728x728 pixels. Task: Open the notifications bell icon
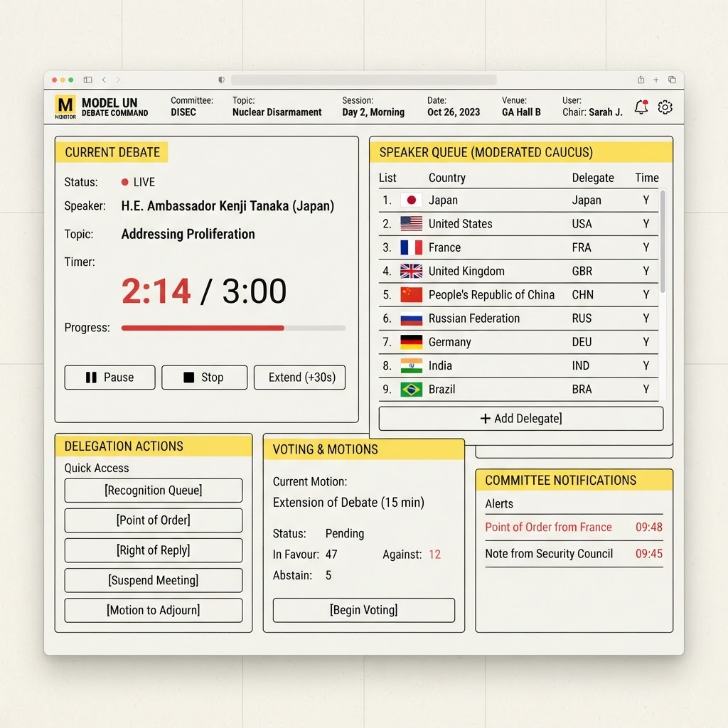(x=641, y=107)
